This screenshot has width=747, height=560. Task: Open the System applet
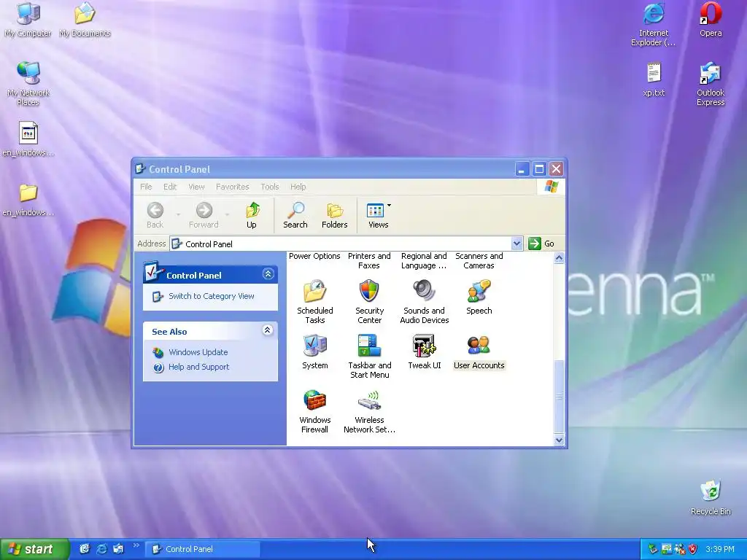(x=315, y=352)
